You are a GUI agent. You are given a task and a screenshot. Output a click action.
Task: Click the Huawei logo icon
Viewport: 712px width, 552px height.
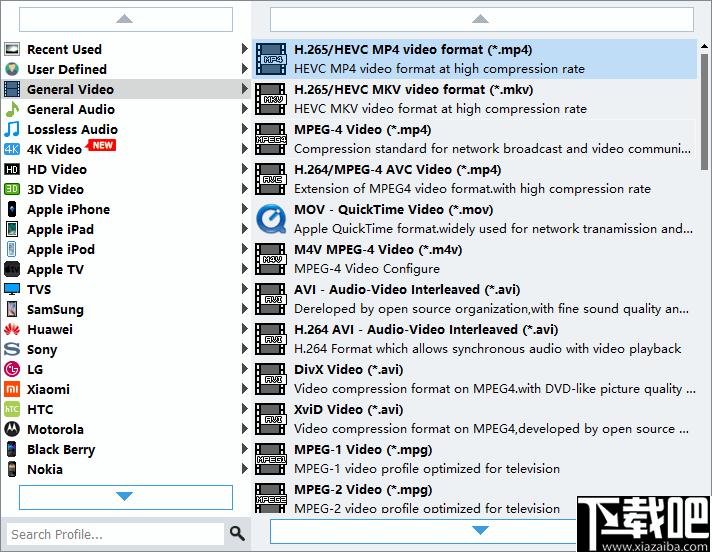tap(12, 329)
